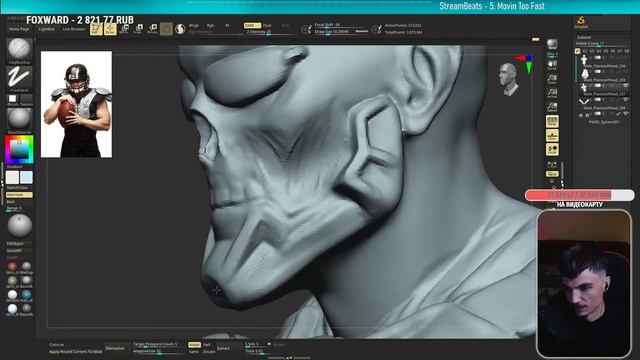Click the large gray preview sphere
Viewport: 640px width, 360px height.
click(x=19, y=225)
